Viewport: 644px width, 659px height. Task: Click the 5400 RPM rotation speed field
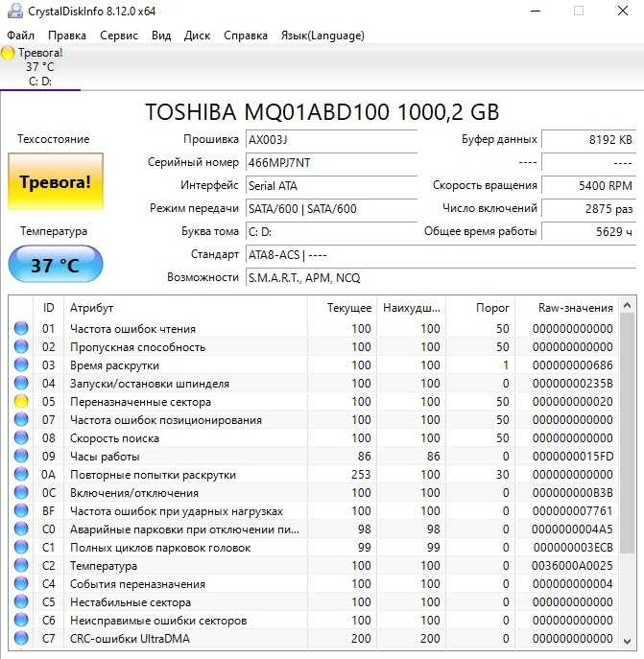(x=588, y=185)
